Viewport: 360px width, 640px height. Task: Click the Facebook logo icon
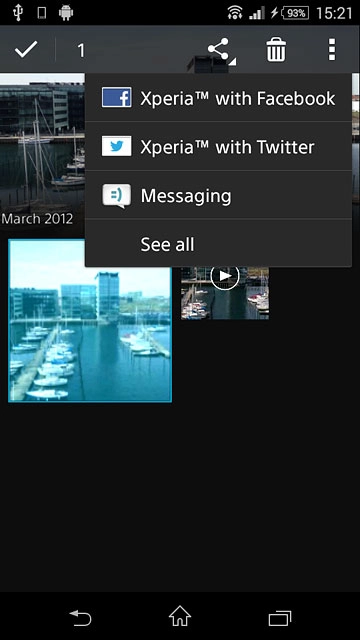point(117,98)
